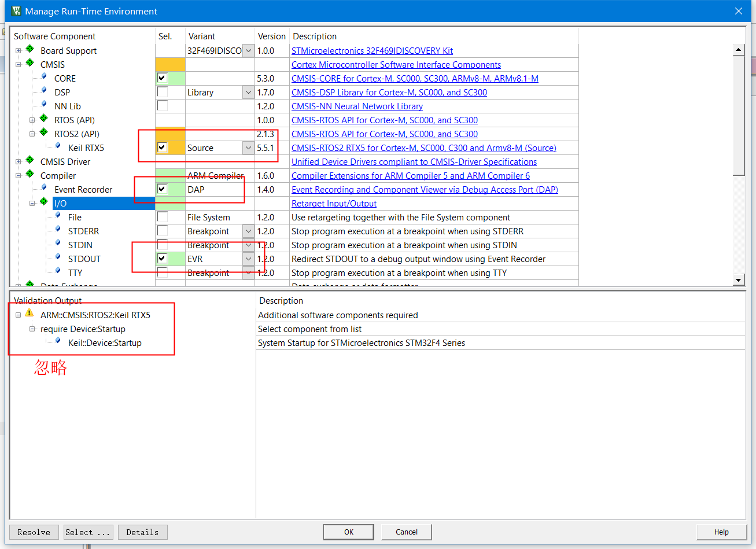Click the component list scroll up arrow
The image size is (756, 549).
739,50
